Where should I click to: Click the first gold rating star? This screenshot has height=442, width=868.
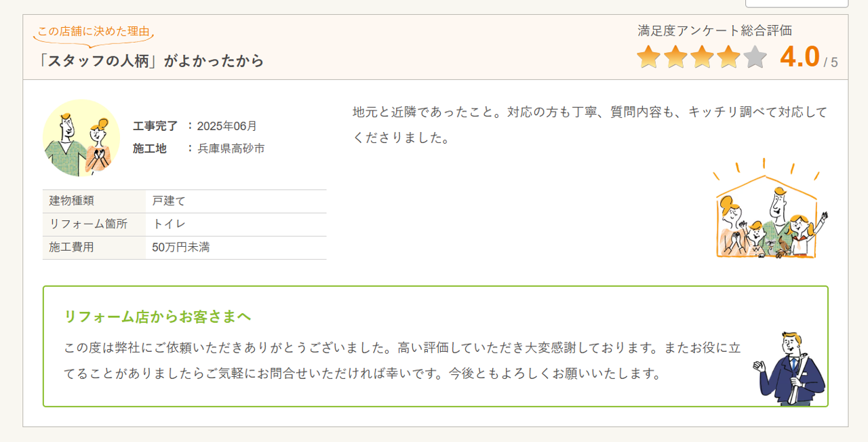pyautogui.click(x=648, y=58)
